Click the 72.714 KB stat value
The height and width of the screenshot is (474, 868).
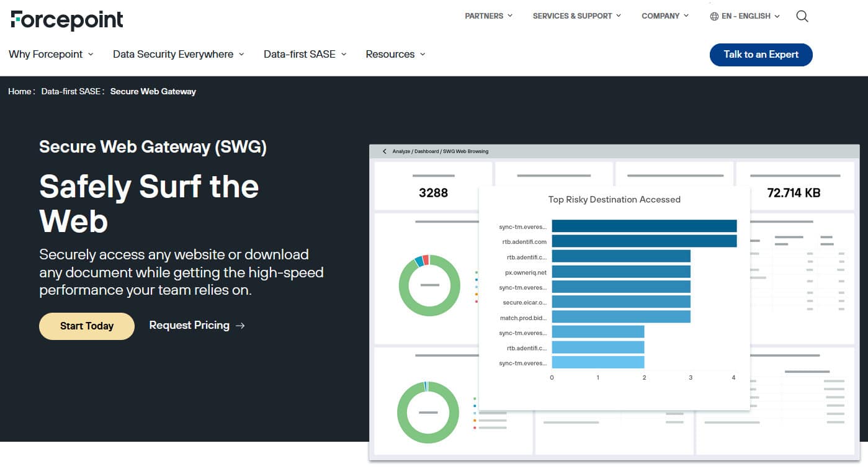click(x=794, y=193)
